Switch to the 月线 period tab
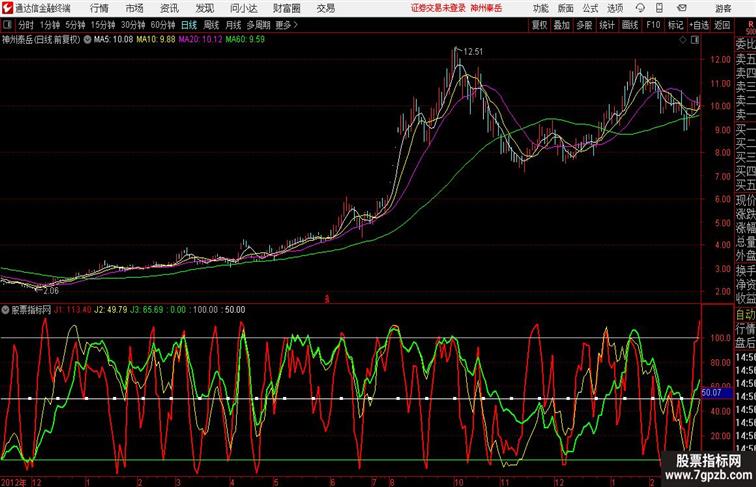The height and width of the screenshot is (487, 756). 233,25
